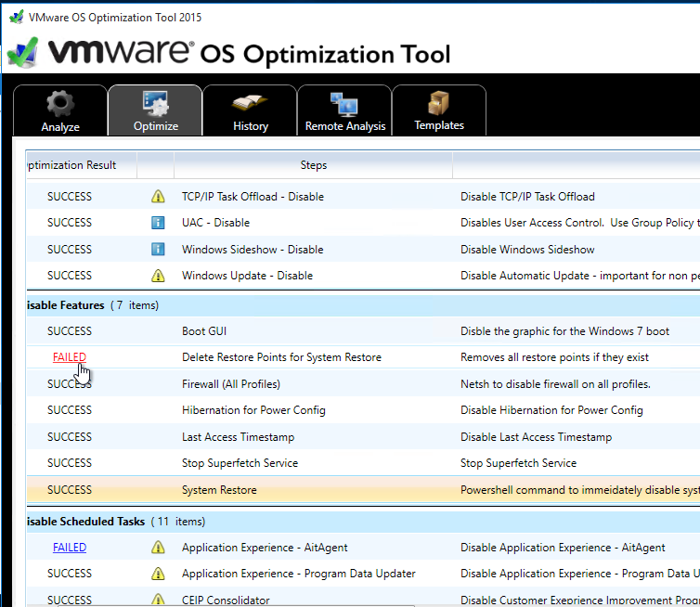
Task: Click SUCCESS result for Stop Superfetch Service
Action: (x=70, y=463)
